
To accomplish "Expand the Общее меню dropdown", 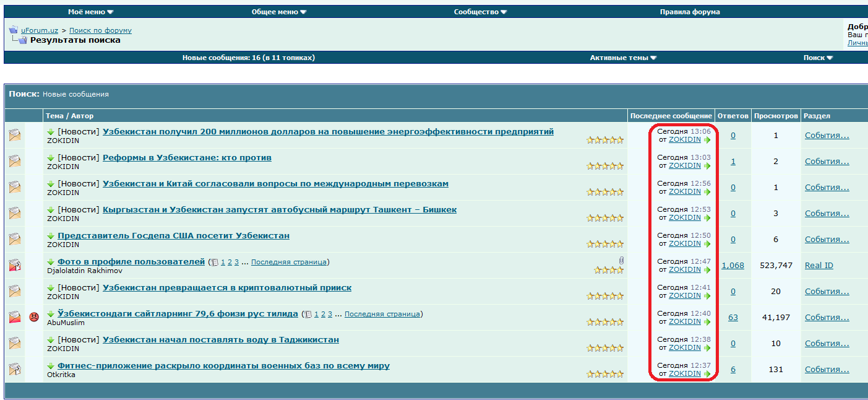I will (279, 12).
